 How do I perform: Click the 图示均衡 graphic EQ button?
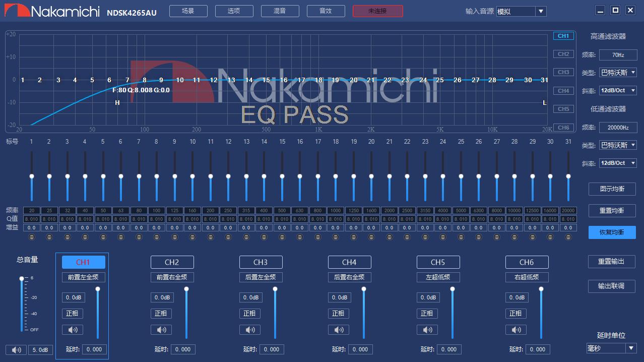[x=612, y=189]
